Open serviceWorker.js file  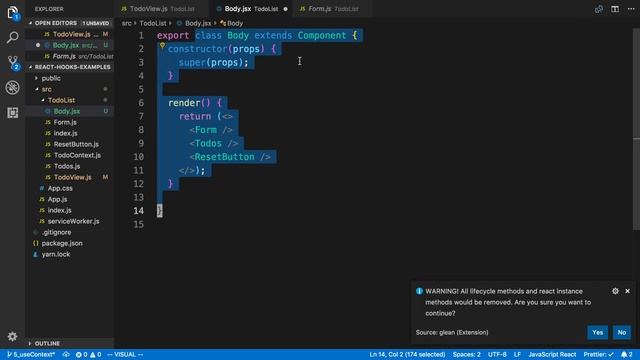[x=73, y=221]
